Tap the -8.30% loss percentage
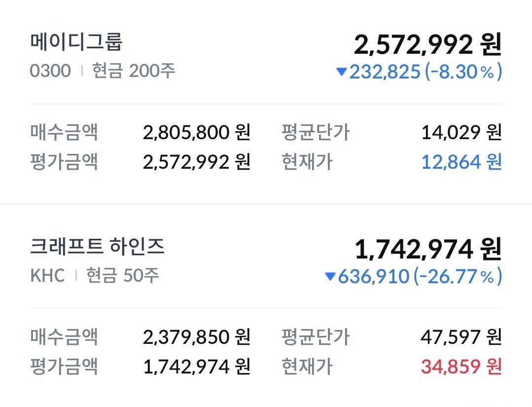The width and height of the screenshot is (532, 407). 463,72
